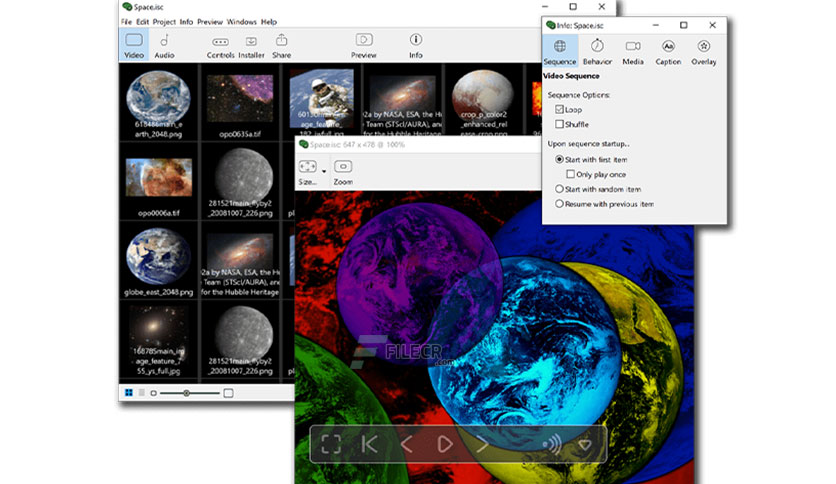Open the Help menu
836x484 pixels.
[269, 22]
